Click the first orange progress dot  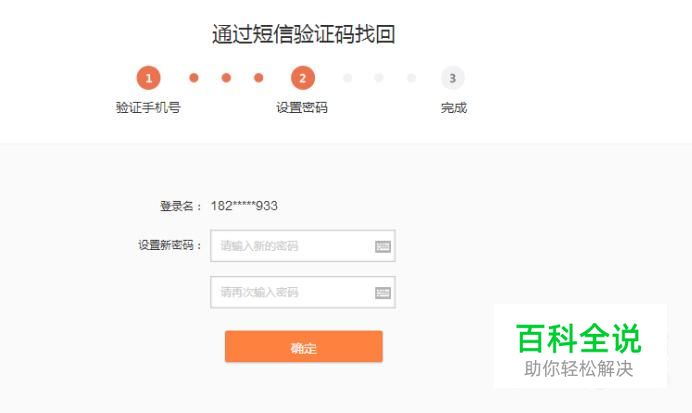[194, 78]
